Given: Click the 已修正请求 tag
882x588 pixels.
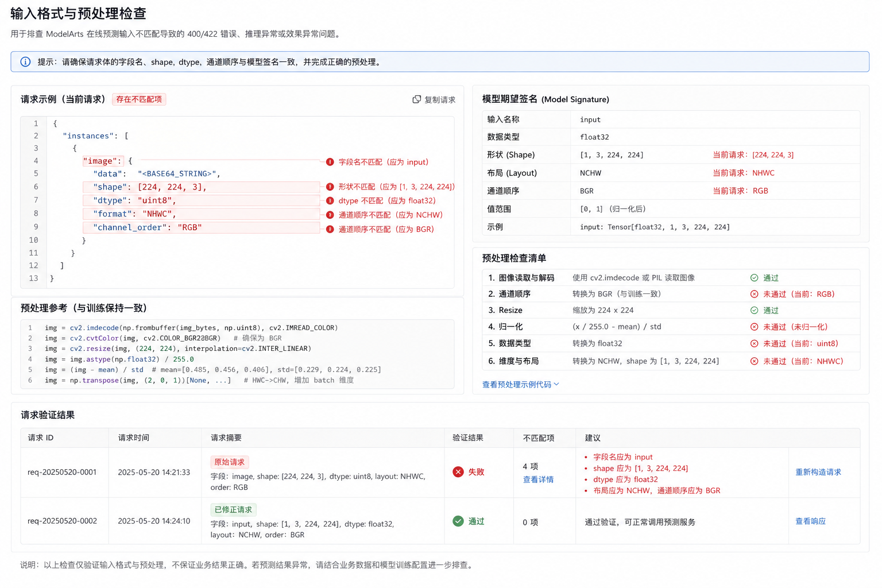Looking at the screenshot, I should coord(233,510).
